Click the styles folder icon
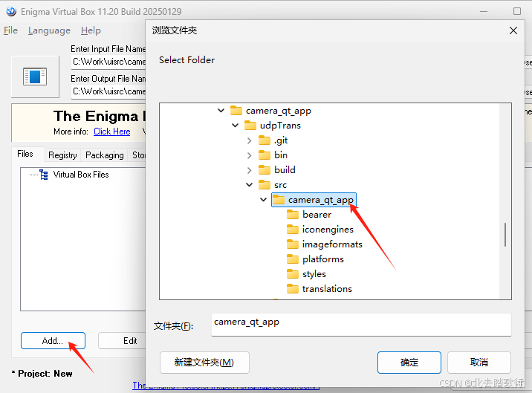 coord(293,273)
